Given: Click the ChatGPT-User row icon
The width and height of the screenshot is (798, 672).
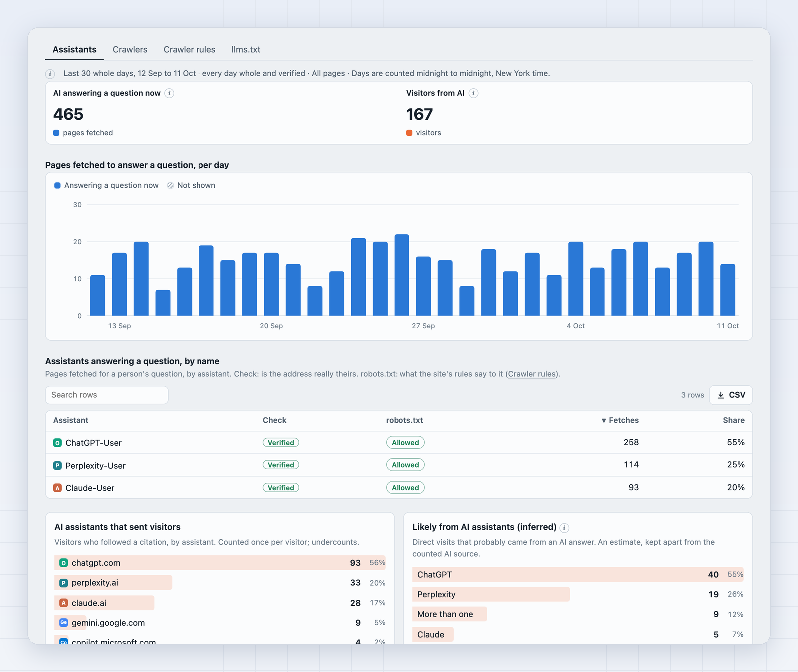Looking at the screenshot, I should click(x=57, y=443).
